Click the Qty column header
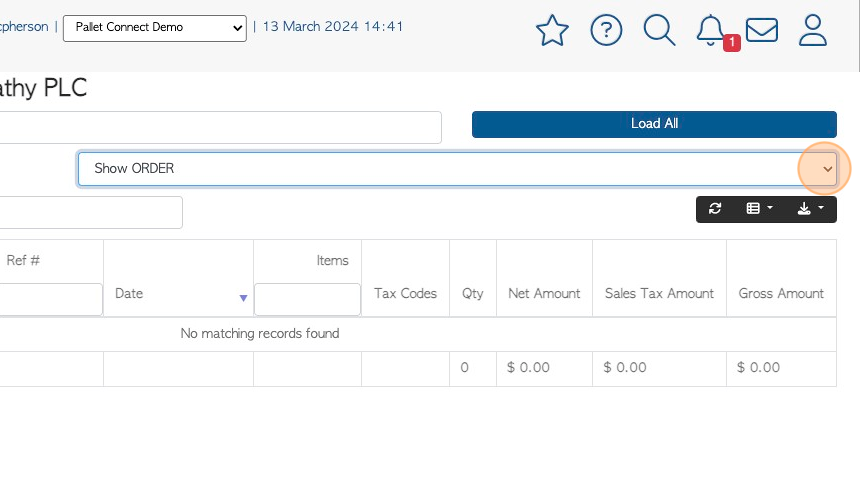860x480 pixels. pyautogui.click(x=472, y=293)
